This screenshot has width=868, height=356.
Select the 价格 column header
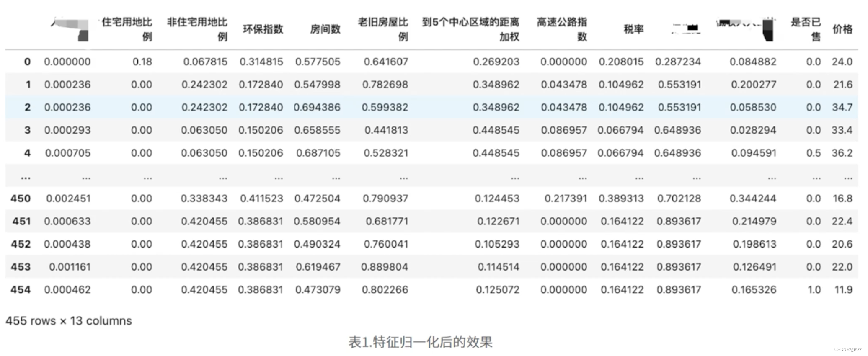click(x=842, y=29)
